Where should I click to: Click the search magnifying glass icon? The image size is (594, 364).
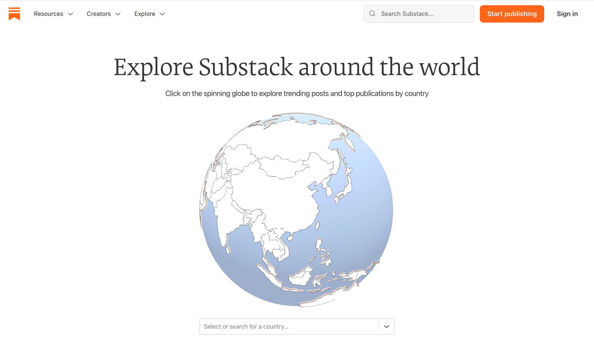tap(372, 14)
